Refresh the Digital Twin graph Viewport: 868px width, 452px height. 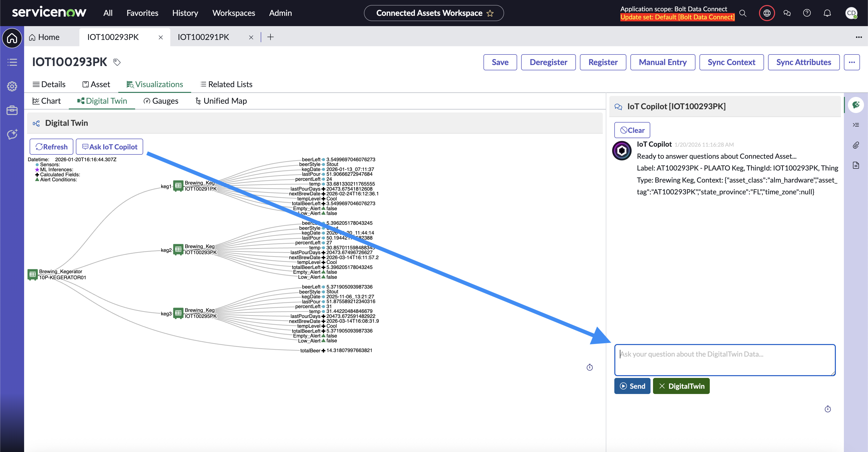pyautogui.click(x=51, y=146)
